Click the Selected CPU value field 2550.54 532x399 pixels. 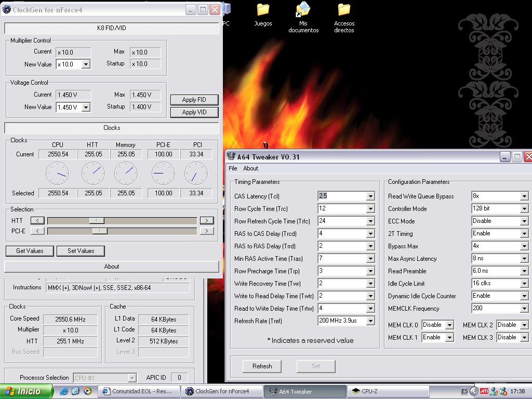58,193
